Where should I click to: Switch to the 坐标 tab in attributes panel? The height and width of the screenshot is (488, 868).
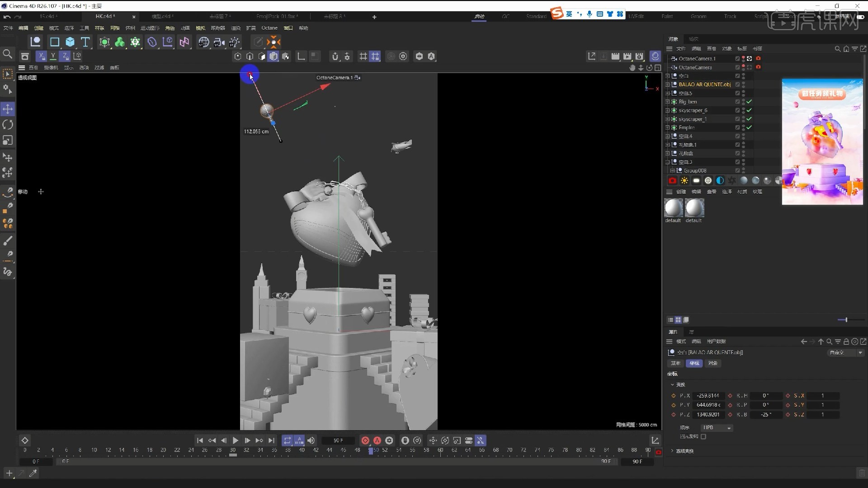[x=695, y=363]
